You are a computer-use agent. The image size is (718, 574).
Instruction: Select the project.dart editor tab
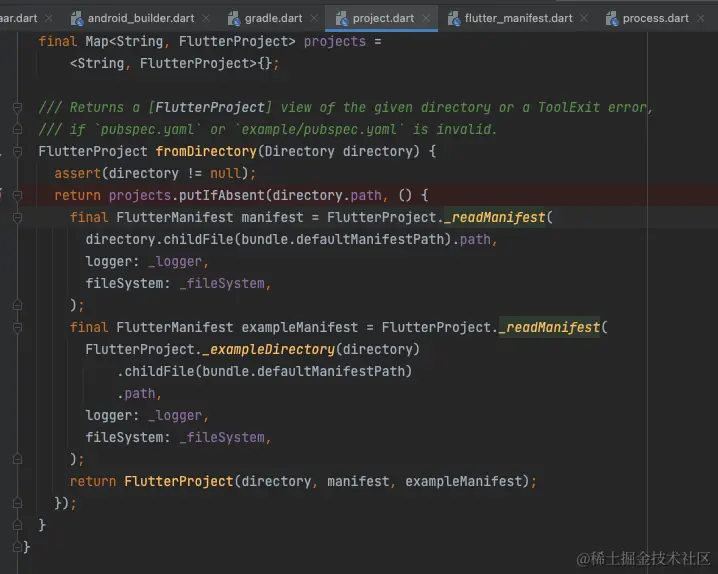tap(383, 18)
